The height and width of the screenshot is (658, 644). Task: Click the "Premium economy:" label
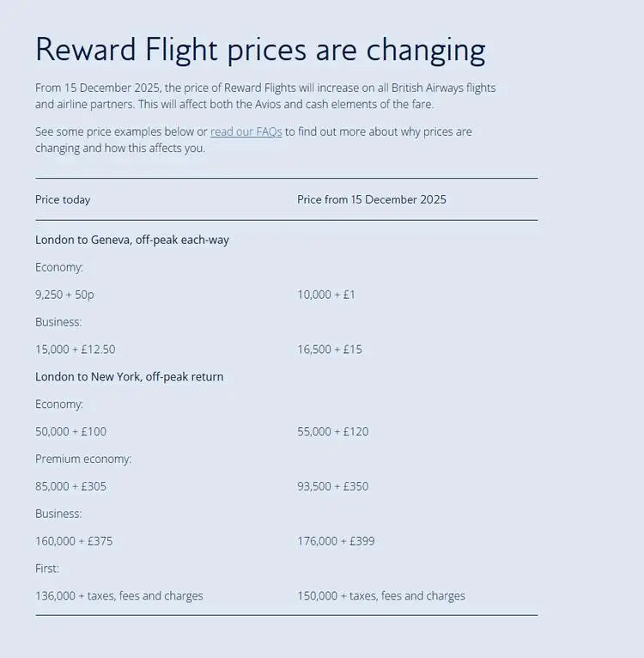pos(83,459)
